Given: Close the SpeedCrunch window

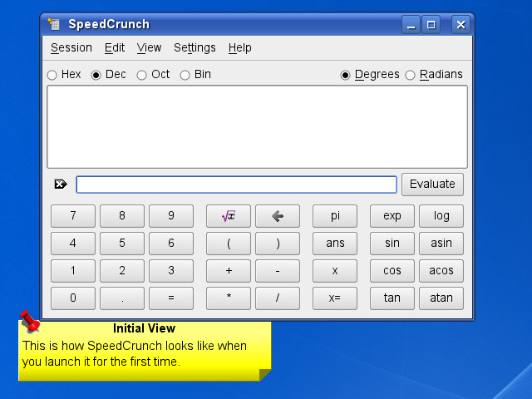Looking at the screenshot, I should click(461, 24).
